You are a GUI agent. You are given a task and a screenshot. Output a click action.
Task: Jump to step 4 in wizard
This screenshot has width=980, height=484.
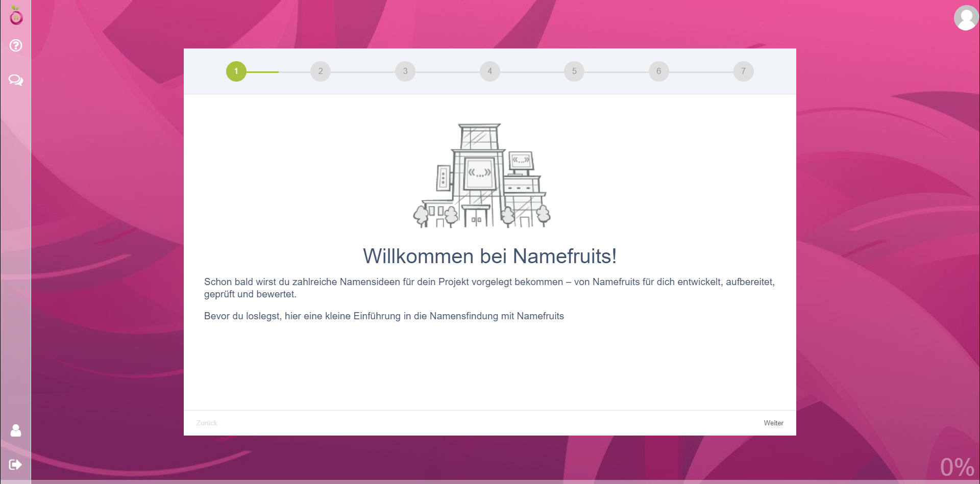pos(490,71)
